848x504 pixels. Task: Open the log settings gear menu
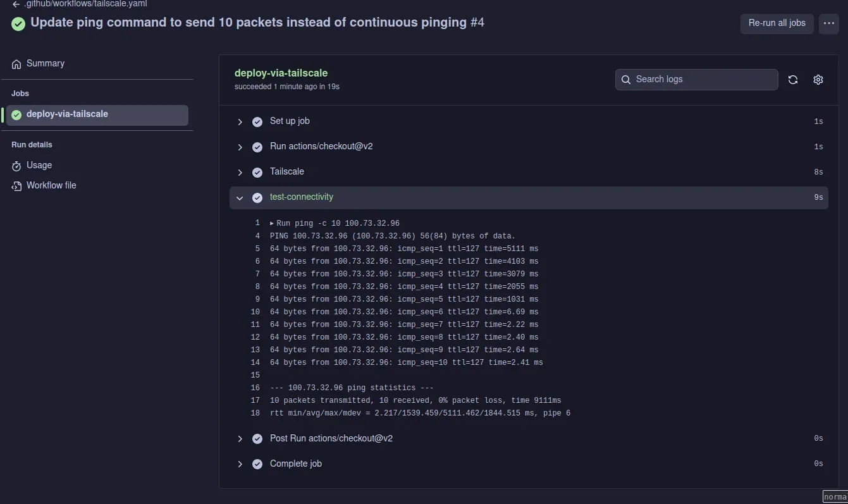tap(818, 80)
